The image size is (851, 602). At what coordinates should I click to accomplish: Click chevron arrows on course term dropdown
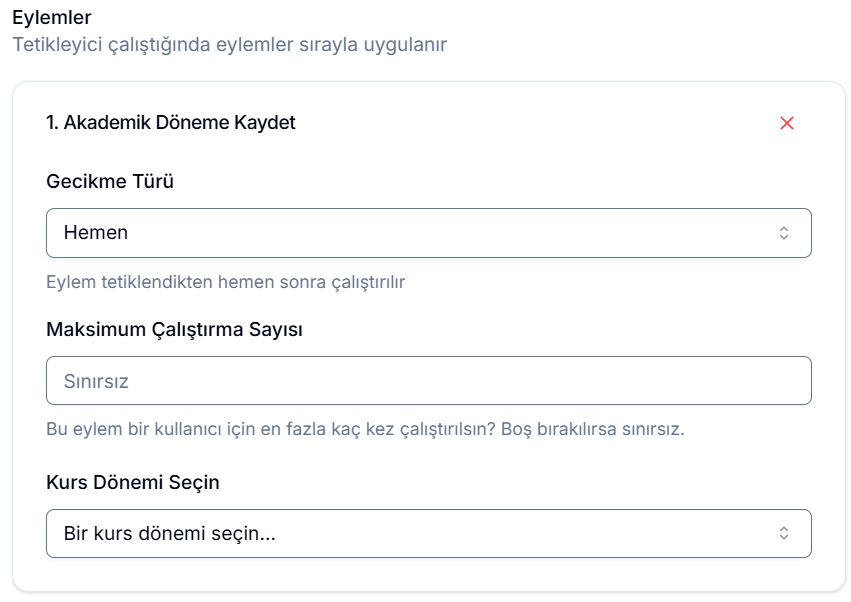click(x=784, y=533)
